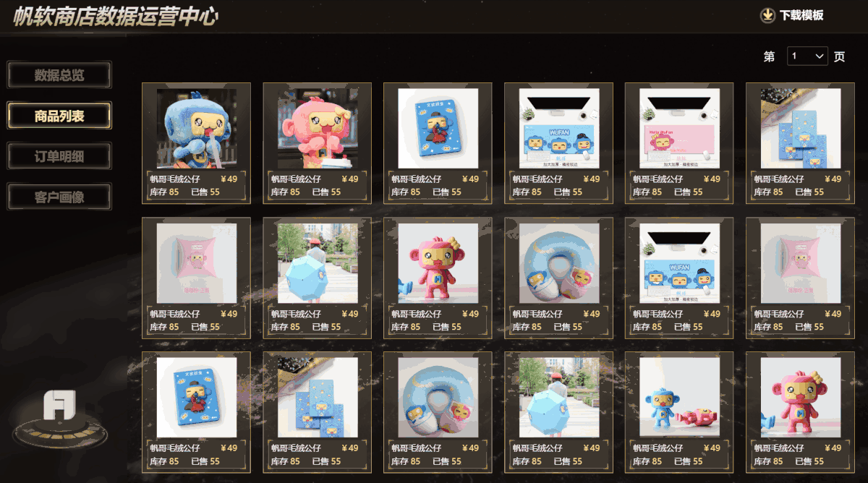Select the 商品列表 menu item
Viewport: 868px width, 483px height.
pos(59,116)
